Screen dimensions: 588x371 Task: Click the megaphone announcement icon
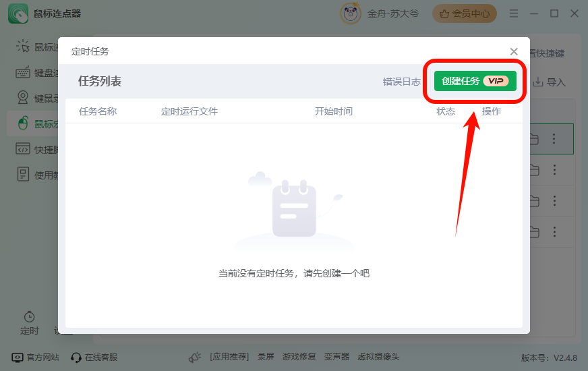pos(195,357)
